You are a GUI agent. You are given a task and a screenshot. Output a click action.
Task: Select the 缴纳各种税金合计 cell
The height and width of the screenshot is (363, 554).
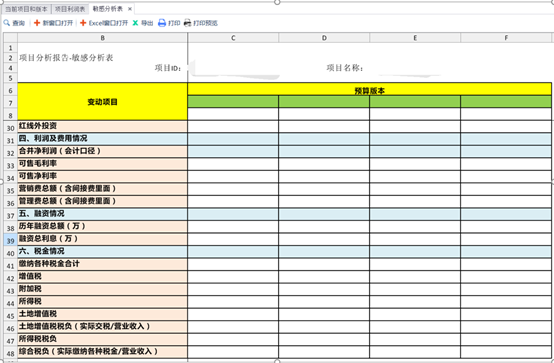coord(102,264)
